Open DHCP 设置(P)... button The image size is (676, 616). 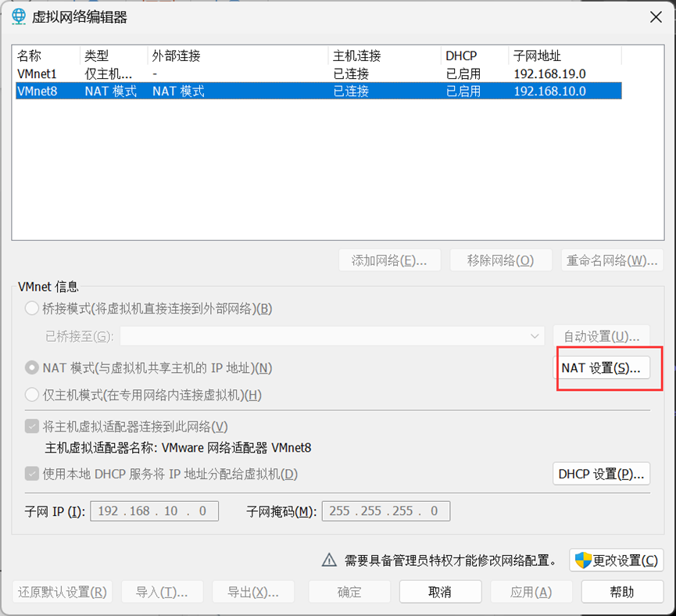[x=602, y=474]
